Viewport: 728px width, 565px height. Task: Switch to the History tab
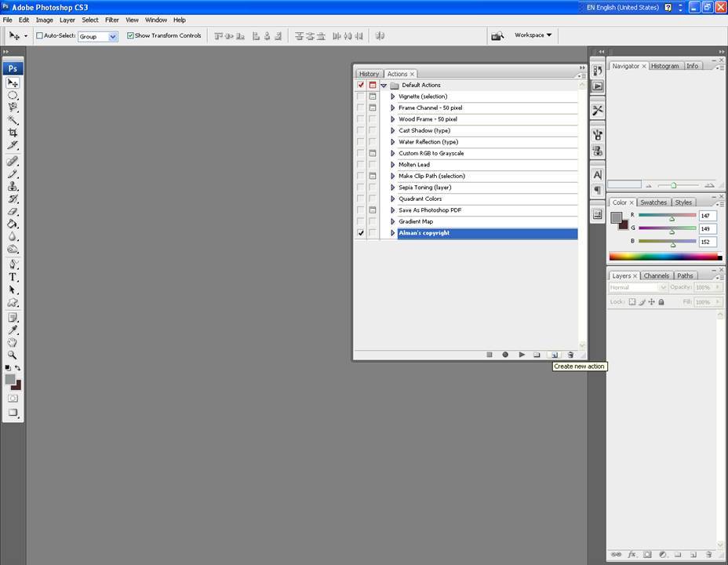click(x=369, y=74)
